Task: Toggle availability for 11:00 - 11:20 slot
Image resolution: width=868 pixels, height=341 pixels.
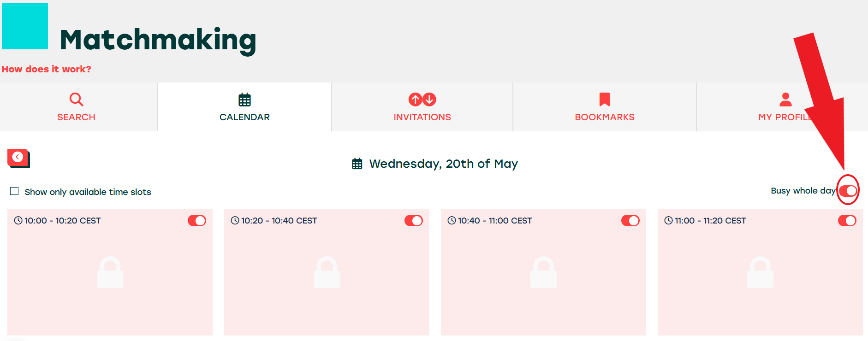Action: click(847, 221)
